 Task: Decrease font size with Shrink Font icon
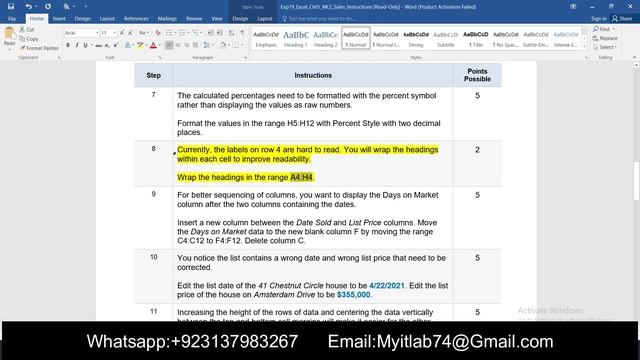131,33
